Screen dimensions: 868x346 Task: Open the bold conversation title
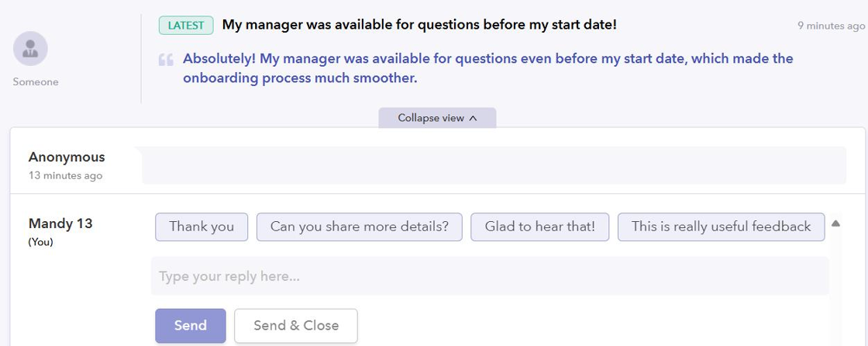[x=419, y=25]
